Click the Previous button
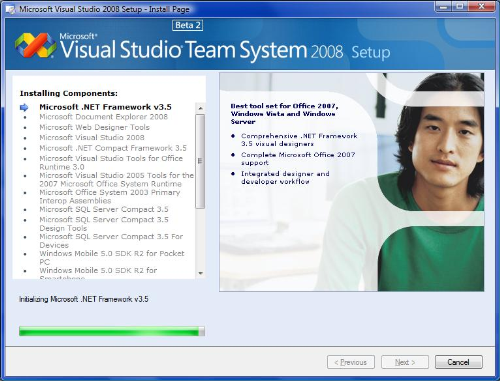 click(x=351, y=362)
